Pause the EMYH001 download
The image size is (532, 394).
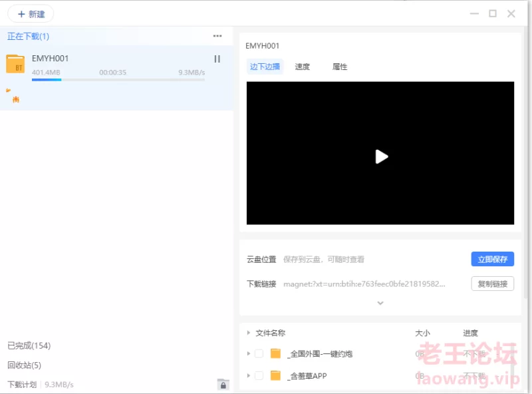pos(217,59)
